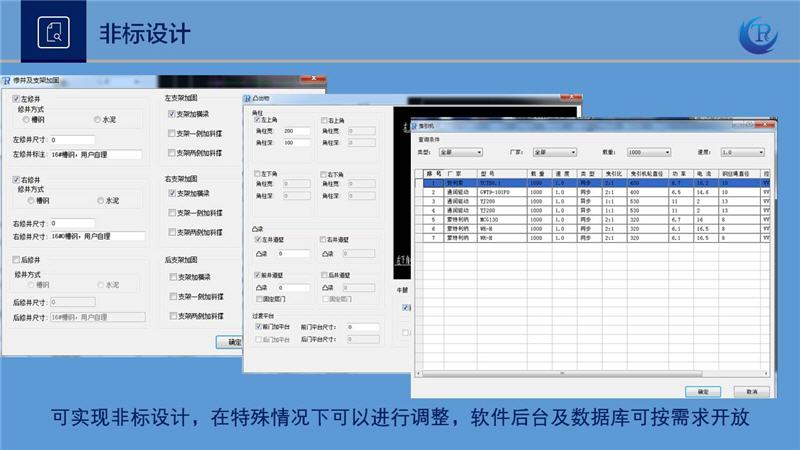Toggle the 左修井 checkbox

click(15, 99)
